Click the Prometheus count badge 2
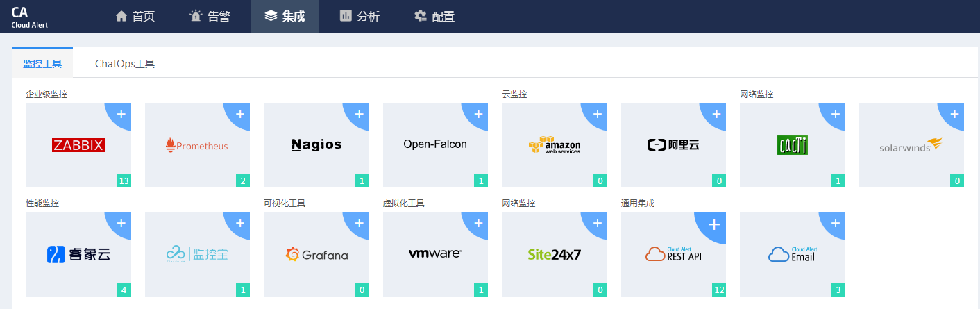Screen dimensions: 980x309 tap(243, 181)
